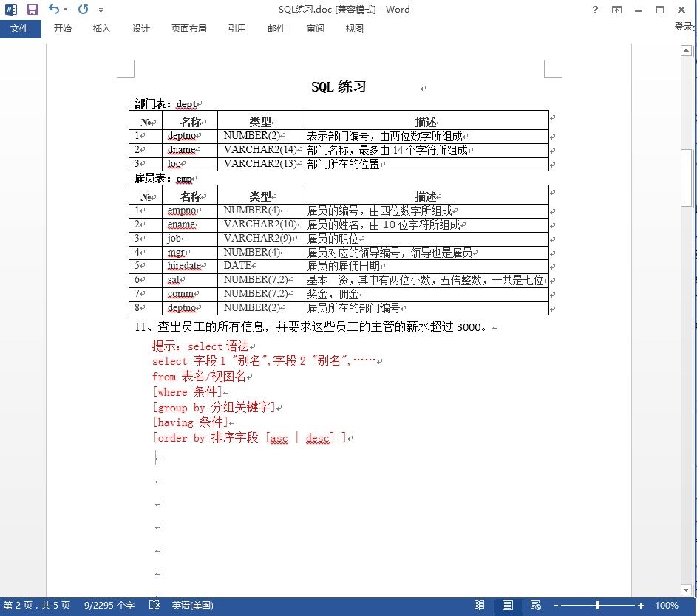Click the page count '第 2 页，共 5 页' in status bar
The image size is (697, 616).
37,606
